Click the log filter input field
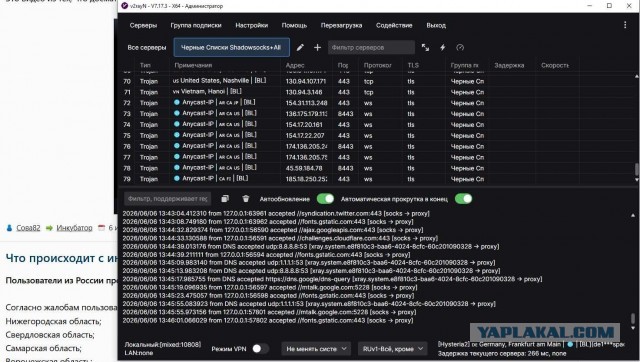Viewport: 640px width, 362px height. pyautogui.click(x=167, y=199)
